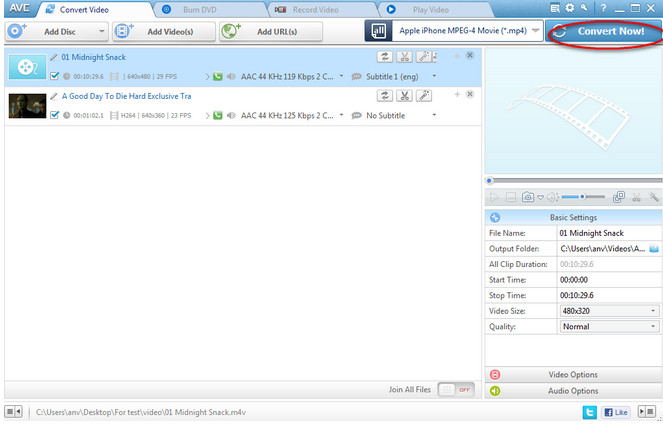Open the Quality Normal dropdown
This screenshot has height=425, width=663.
[x=609, y=326]
